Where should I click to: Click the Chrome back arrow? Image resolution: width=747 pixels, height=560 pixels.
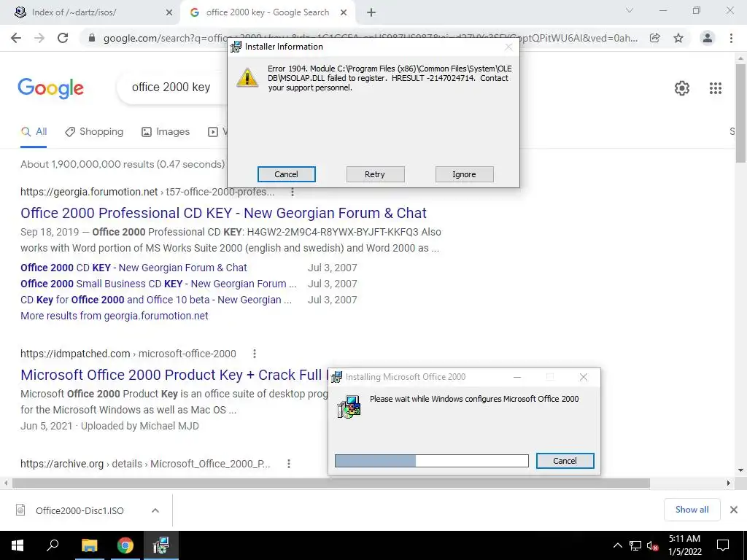coord(16,38)
